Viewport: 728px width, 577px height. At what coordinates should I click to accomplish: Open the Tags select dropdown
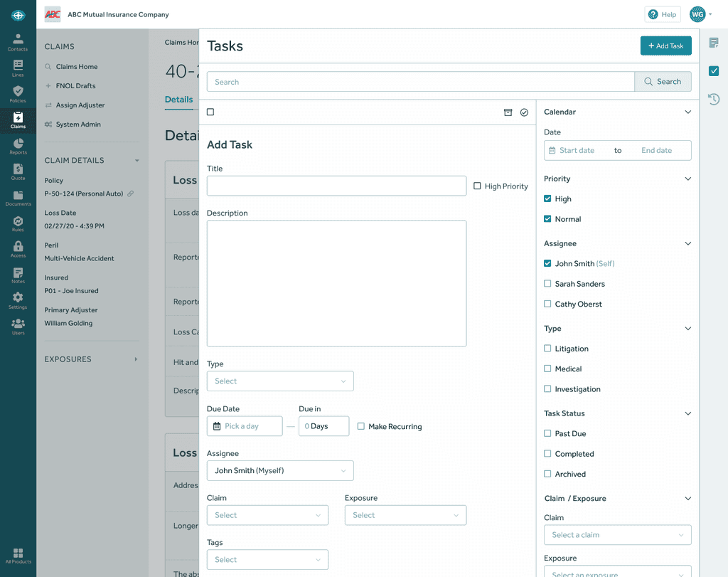click(267, 560)
